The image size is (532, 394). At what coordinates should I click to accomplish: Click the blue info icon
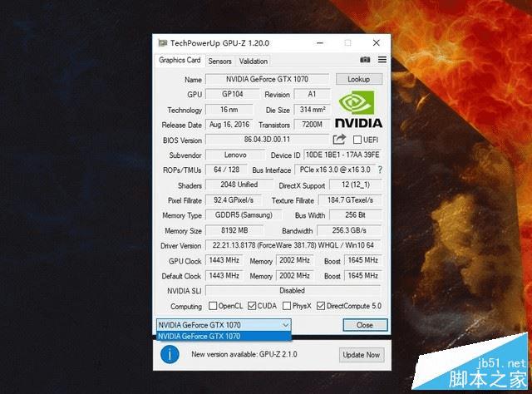tap(170, 355)
